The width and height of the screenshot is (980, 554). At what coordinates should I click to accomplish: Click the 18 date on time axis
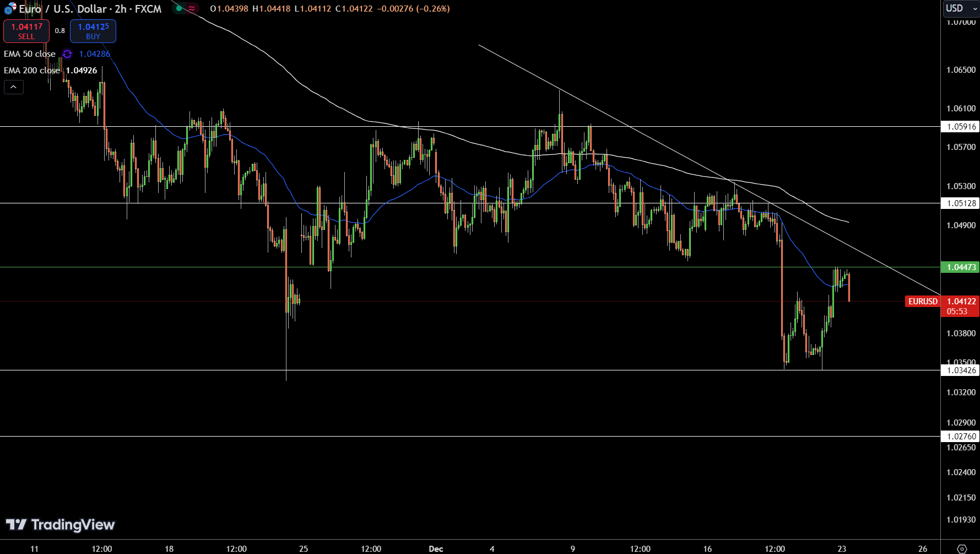click(169, 549)
